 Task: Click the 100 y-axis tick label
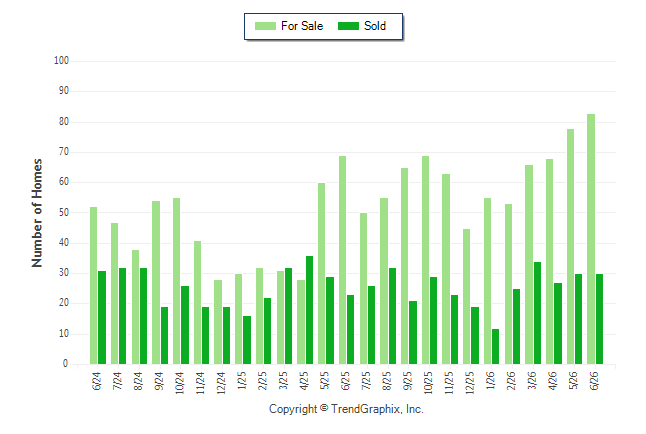61,61
